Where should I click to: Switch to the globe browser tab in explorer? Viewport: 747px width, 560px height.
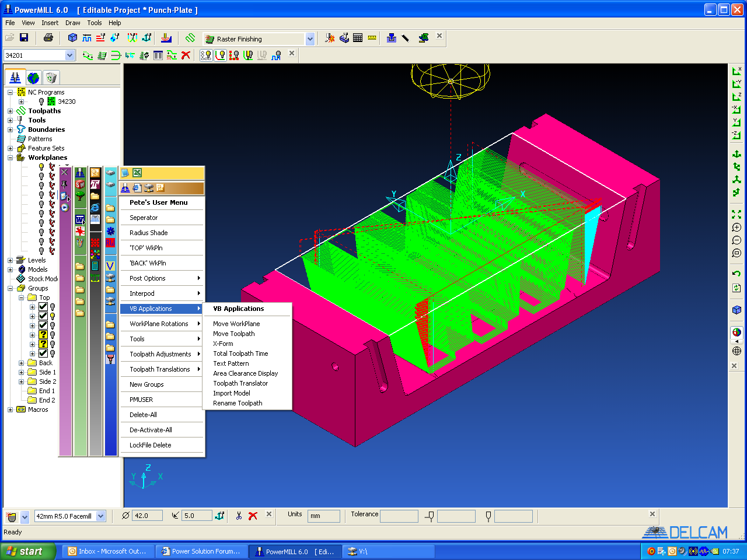coord(33,78)
